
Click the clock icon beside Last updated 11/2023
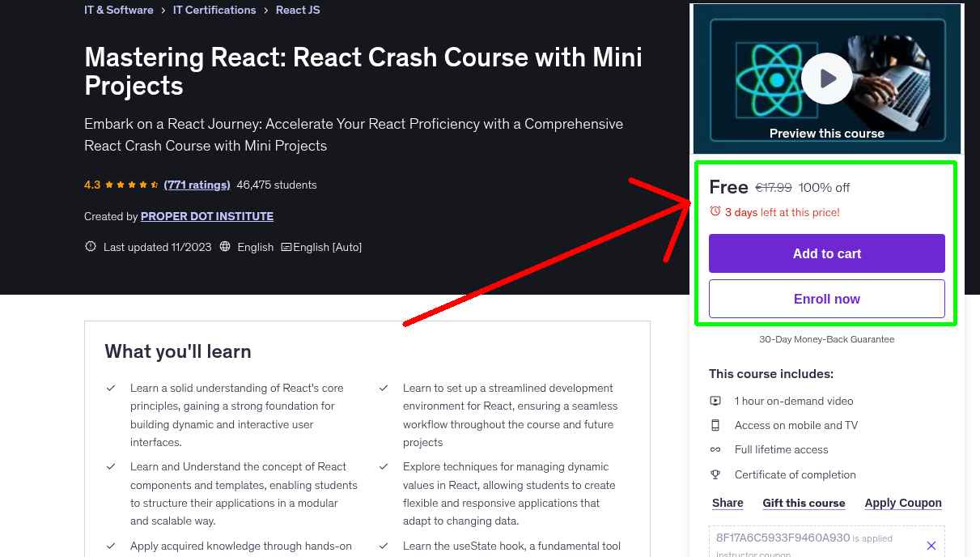(90, 246)
